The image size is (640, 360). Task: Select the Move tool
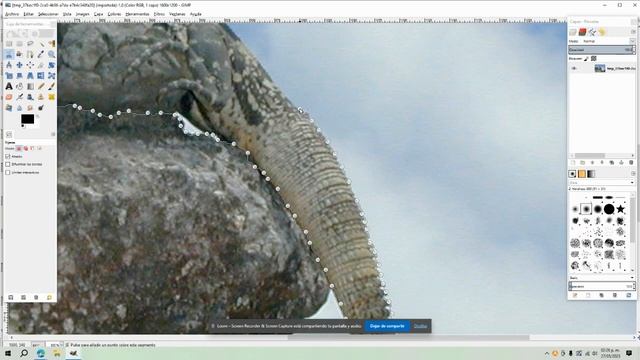[20, 65]
